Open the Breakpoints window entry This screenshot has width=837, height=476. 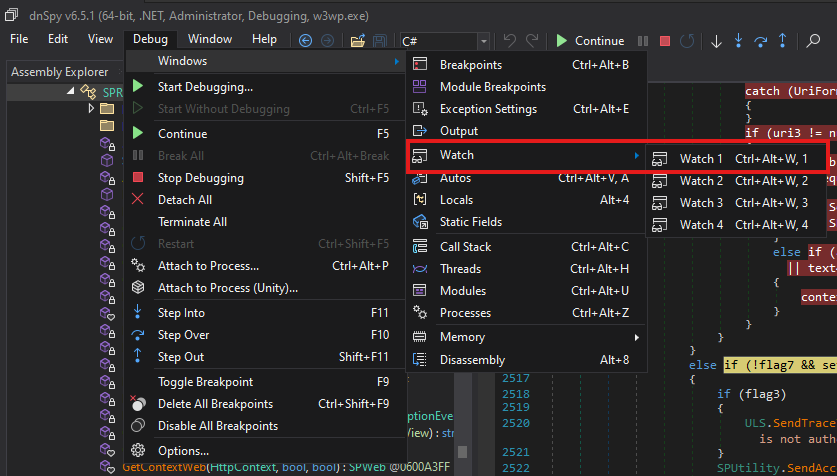[x=526, y=65]
